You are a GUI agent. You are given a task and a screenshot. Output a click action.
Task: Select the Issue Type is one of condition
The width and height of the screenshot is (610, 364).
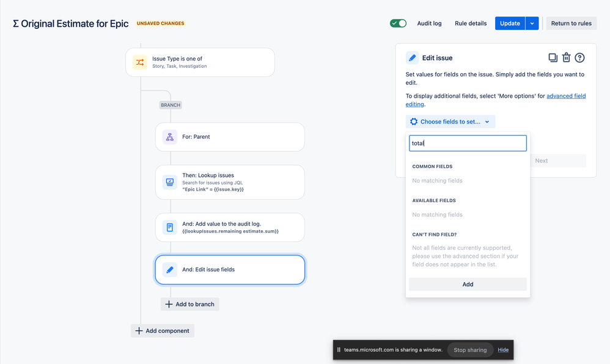[200, 62]
